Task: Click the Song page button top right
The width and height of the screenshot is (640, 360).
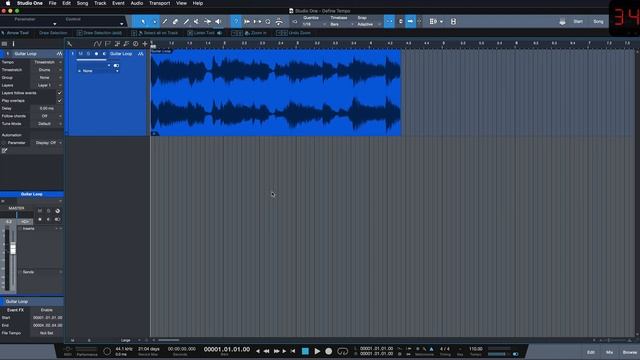Action: point(598,22)
